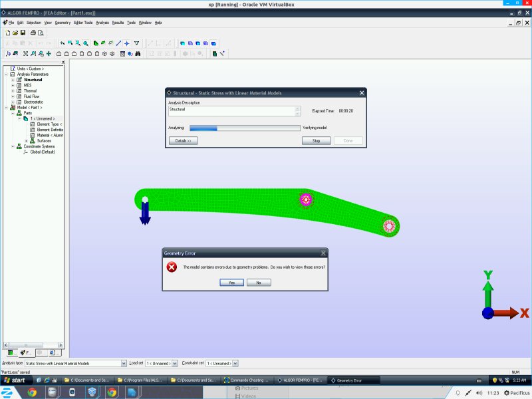Viewport: 532px width, 399px height.
Task: Expand the MES tree node
Action: point(13,86)
